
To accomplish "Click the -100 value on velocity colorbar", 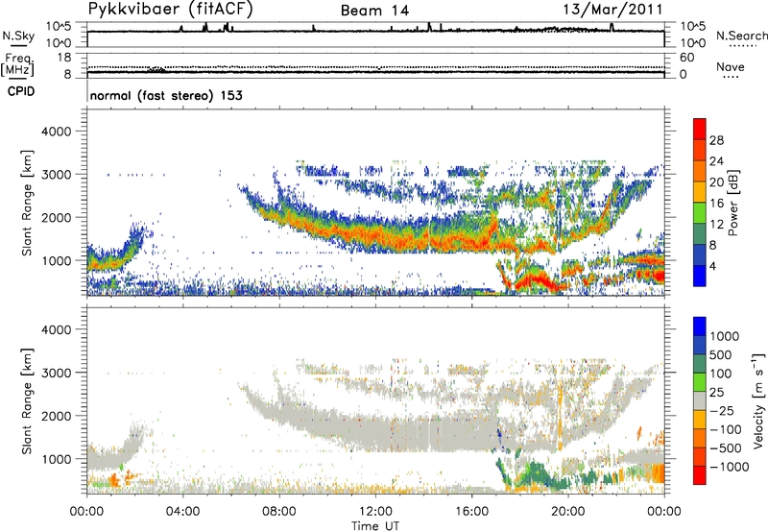I will pos(725,429).
